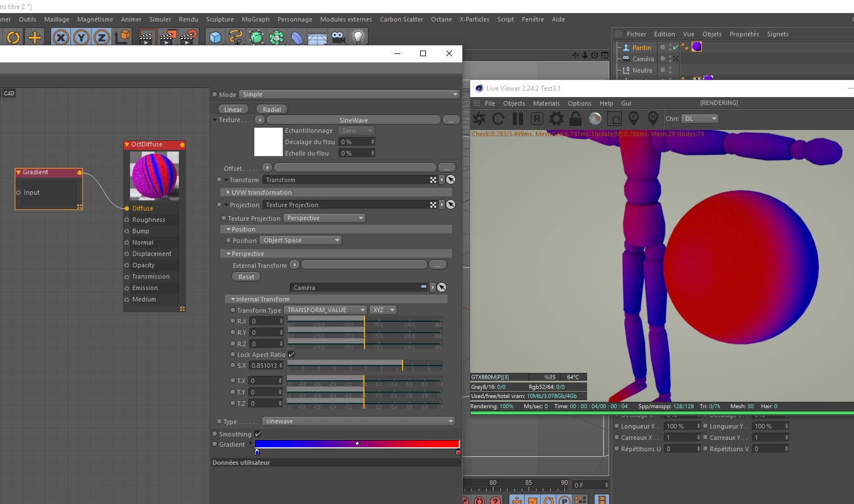This screenshot has height=504, width=854.
Task: Pause rendering in the Live Viewer
Action: [x=517, y=119]
